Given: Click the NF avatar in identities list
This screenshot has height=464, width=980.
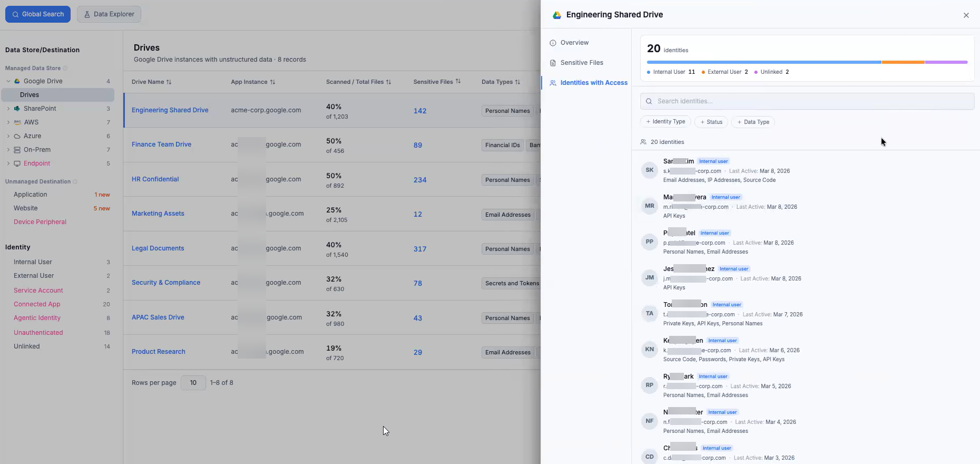Looking at the screenshot, I should click(649, 421).
